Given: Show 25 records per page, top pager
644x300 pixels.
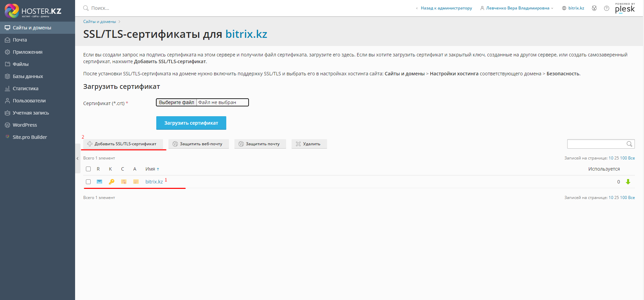Looking at the screenshot, I should (617, 158).
